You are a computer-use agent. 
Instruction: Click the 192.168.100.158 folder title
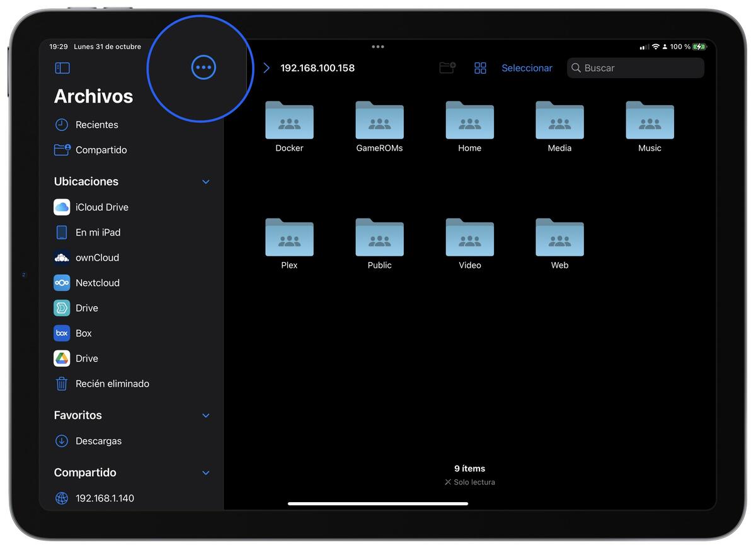pyautogui.click(x=318, y=68)
